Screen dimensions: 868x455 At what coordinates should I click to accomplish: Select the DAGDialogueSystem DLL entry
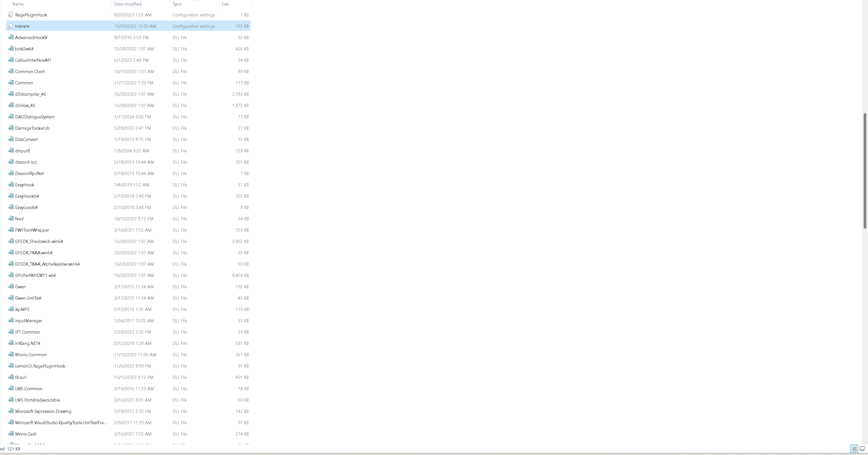click(x=35, y=117)
